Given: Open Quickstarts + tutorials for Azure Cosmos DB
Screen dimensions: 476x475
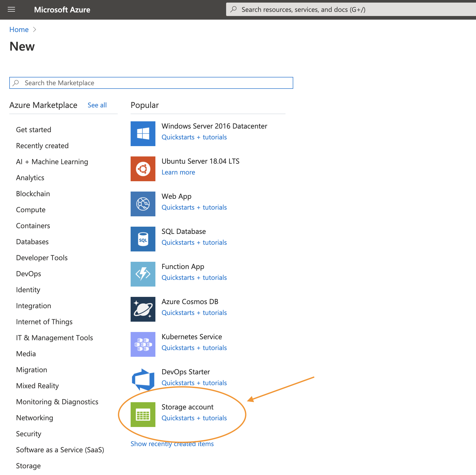Looking at the screenshot, I should tap(194, 313).
